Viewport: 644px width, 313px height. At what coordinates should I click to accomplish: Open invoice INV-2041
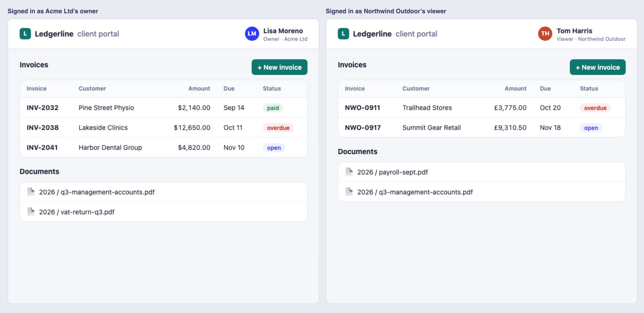coord(42,148)
